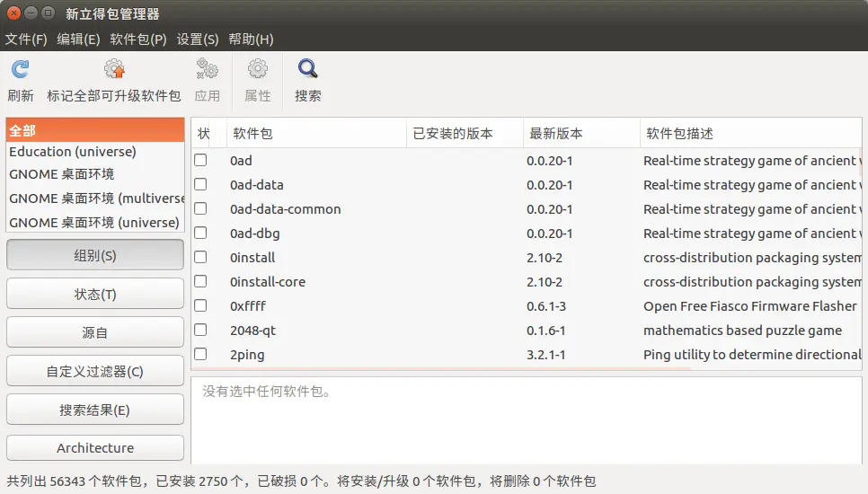Select the 0ad-data package name

pyautogui.click(x=257, y=185)
